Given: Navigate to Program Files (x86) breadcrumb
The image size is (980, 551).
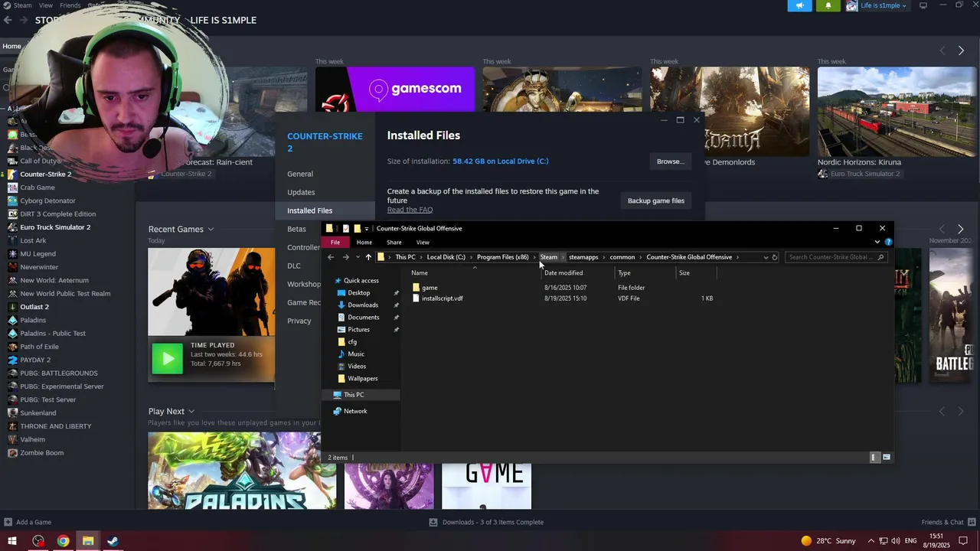Looking at the screenshot, I should 502,257.
